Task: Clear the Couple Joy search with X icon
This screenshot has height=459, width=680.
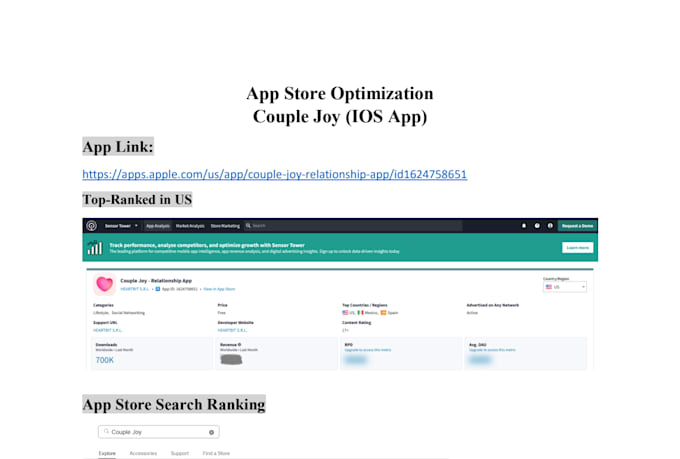Action: coord(212,432)
